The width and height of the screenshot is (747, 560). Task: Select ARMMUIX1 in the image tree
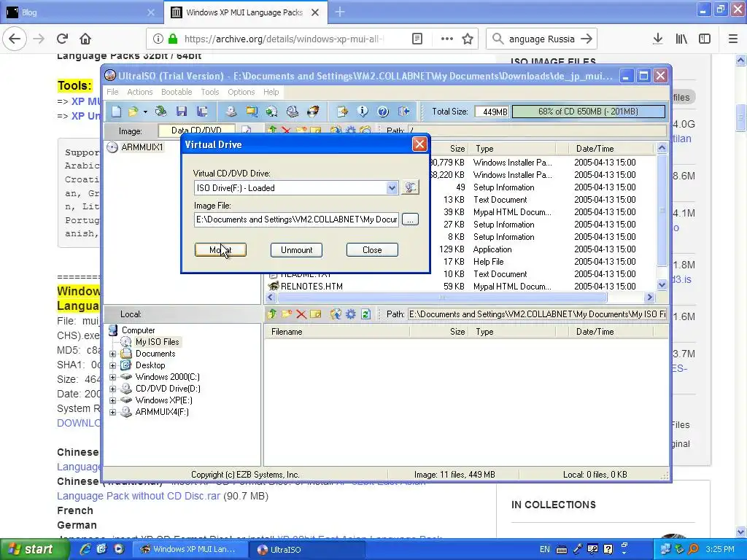(x=142, y=147)
